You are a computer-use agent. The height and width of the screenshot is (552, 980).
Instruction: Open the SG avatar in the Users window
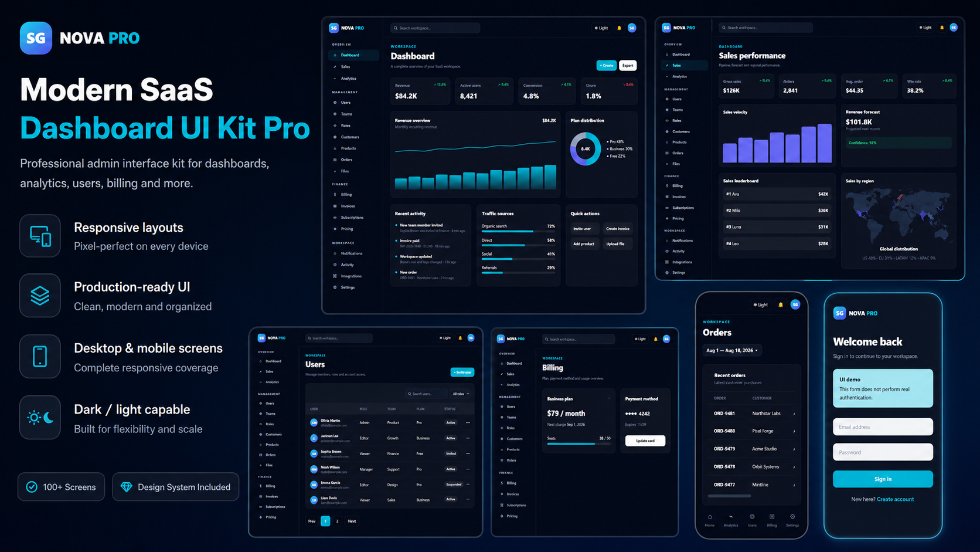pos(471,338)
